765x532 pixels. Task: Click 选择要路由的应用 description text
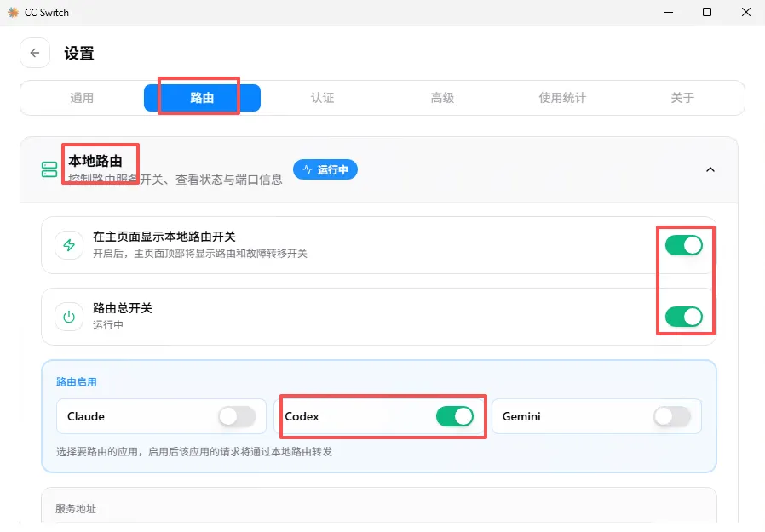tap(194, 452)
